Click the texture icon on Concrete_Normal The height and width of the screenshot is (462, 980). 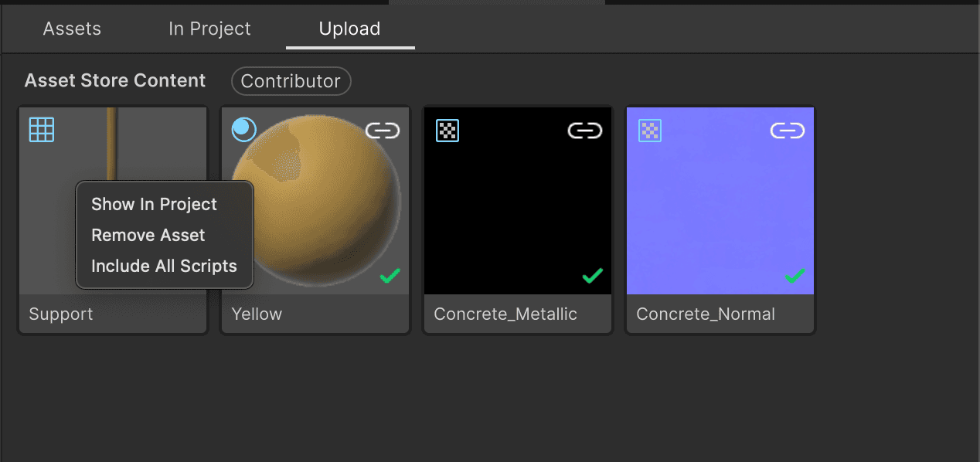click(649, 131)
